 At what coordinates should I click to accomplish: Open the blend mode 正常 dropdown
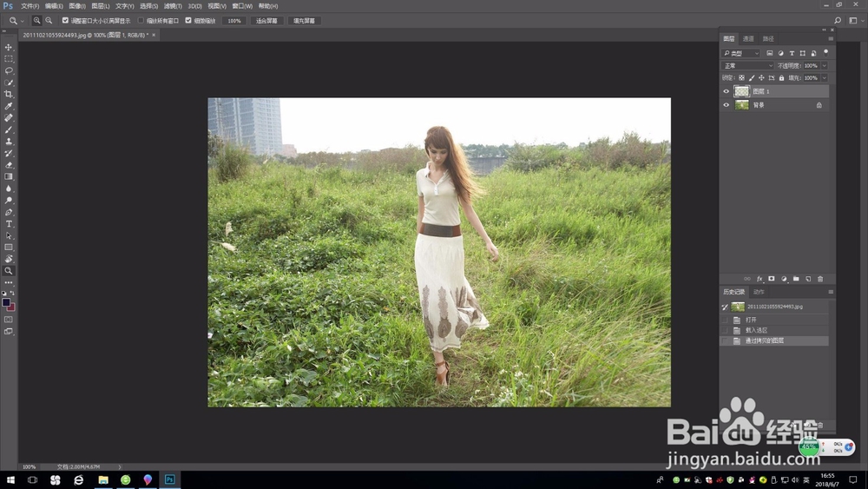click(748, 65)
